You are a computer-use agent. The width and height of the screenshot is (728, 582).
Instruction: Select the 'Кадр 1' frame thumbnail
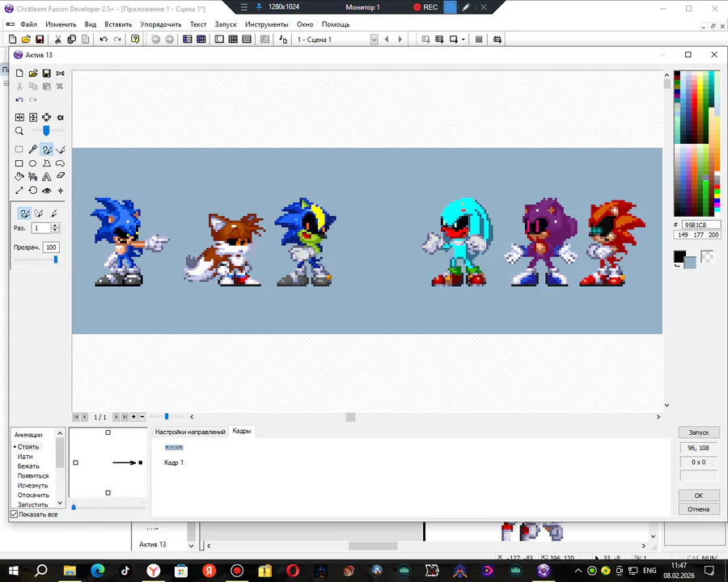pos(174,447)
